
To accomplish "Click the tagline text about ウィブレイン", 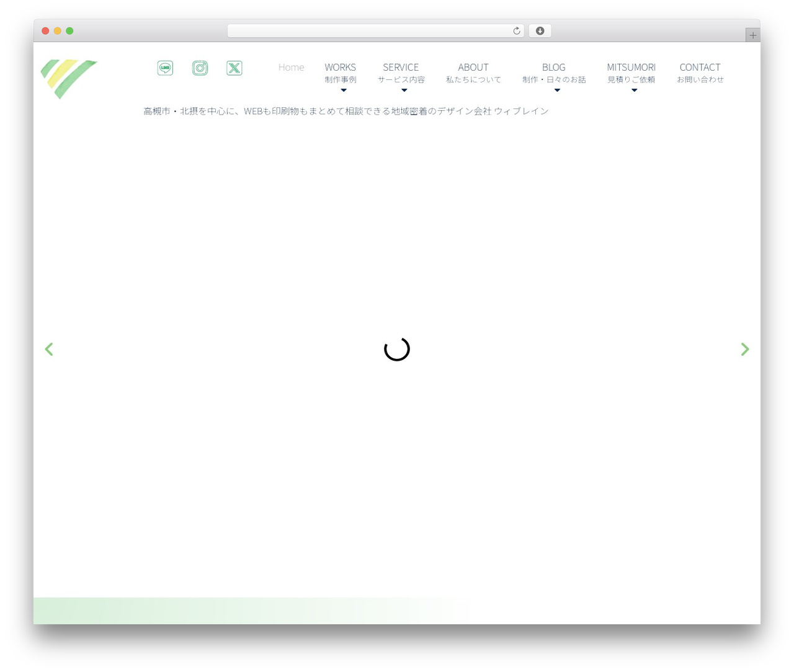I will click(346, 111).
